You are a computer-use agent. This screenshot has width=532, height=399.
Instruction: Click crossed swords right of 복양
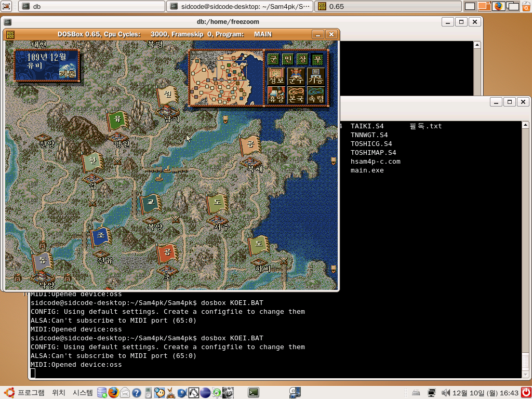click(x=176, y=219)
